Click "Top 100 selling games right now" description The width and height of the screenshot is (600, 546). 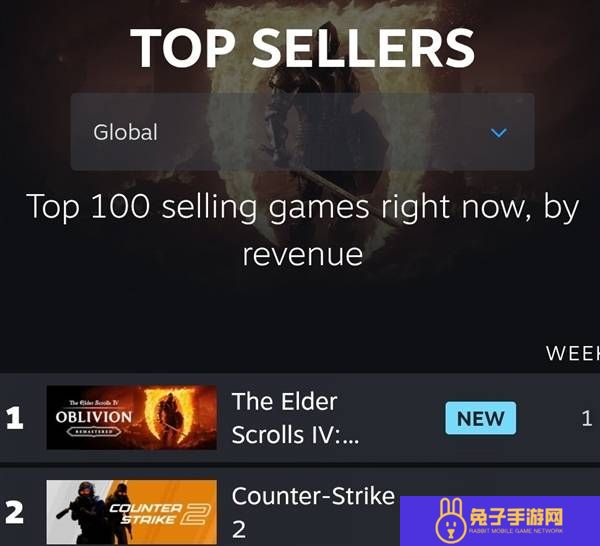tap(303, 230)
